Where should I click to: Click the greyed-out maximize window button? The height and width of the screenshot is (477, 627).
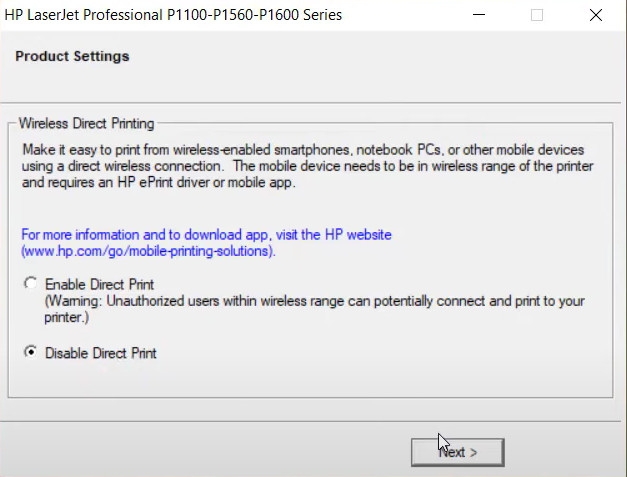537,15
